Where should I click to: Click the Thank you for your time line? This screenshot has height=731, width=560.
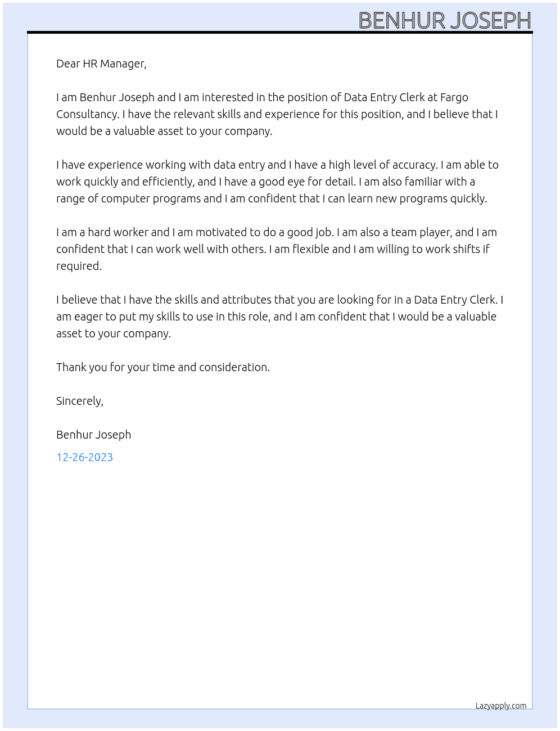tap(163, 367)
